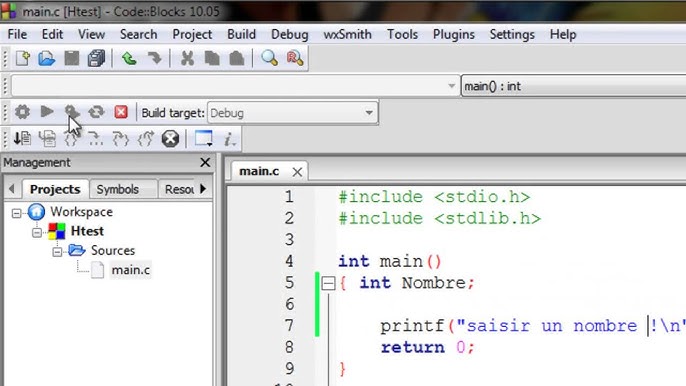Select the Sources folder in tree

(113, 250)
